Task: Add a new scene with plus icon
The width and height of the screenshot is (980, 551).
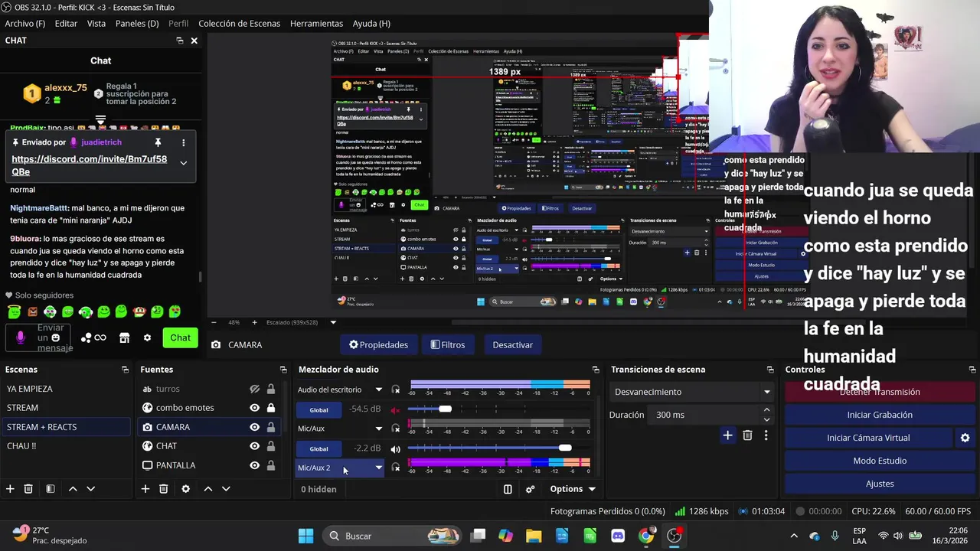Action: tap(10, 489)
